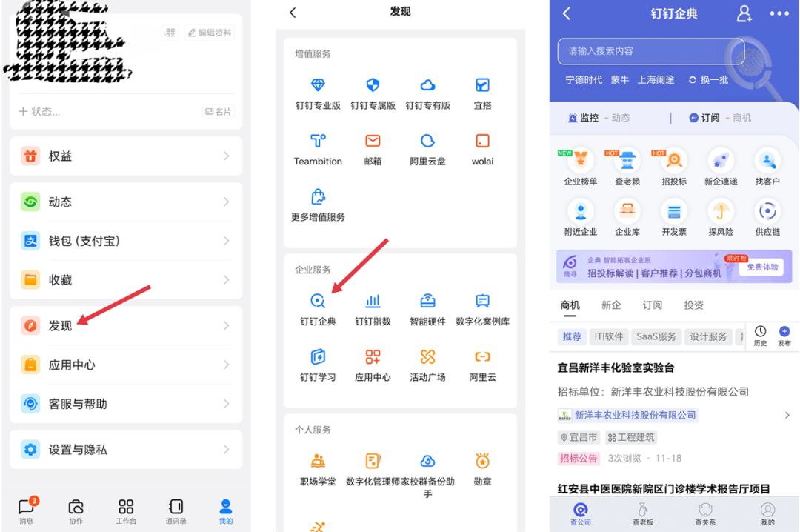Select the SaaS服务 filter chip
This screenshot has width=800, height=532.
[656, 337]
